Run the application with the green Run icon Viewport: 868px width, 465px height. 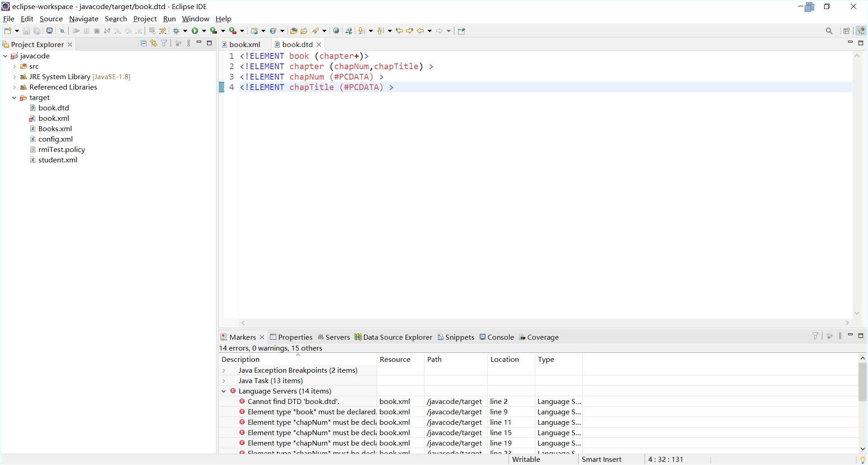click(195, 31)
